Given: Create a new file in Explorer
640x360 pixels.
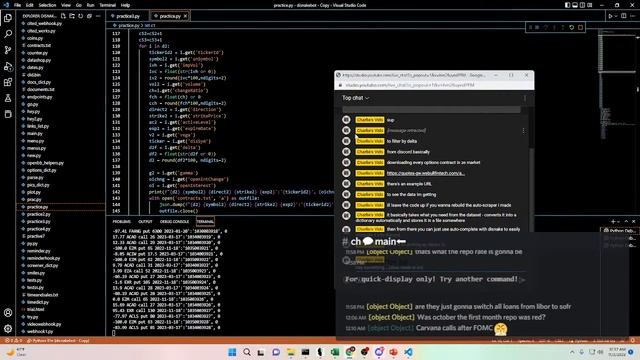Looking at the screenshot, I should [x=63, y=16].
